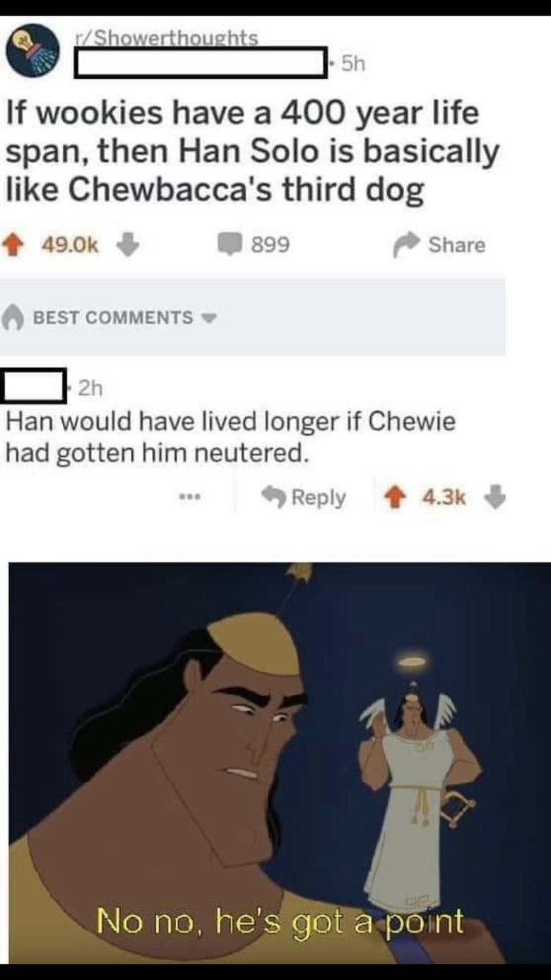Click the Share arrow icon

(407, 245)
